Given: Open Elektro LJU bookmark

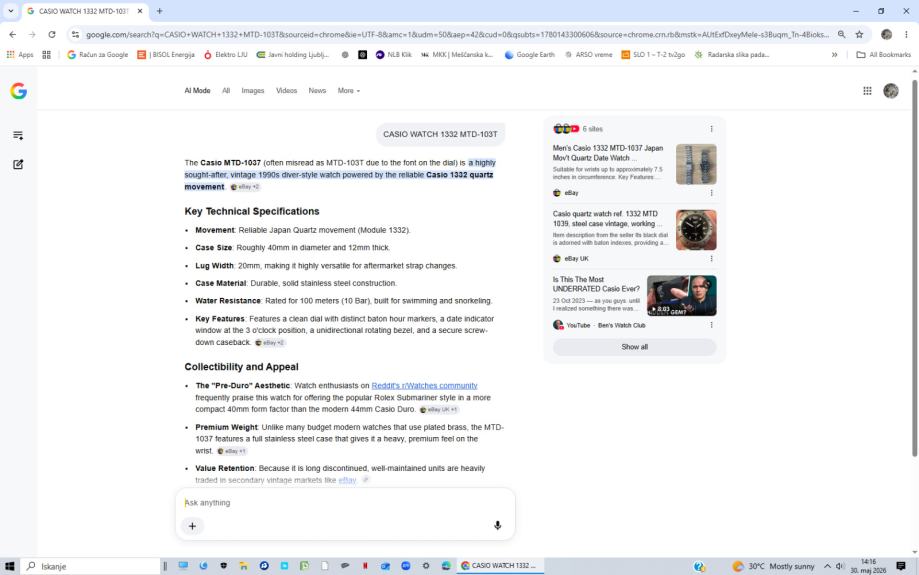Looking at the screenshot, I should pos(226,55).
